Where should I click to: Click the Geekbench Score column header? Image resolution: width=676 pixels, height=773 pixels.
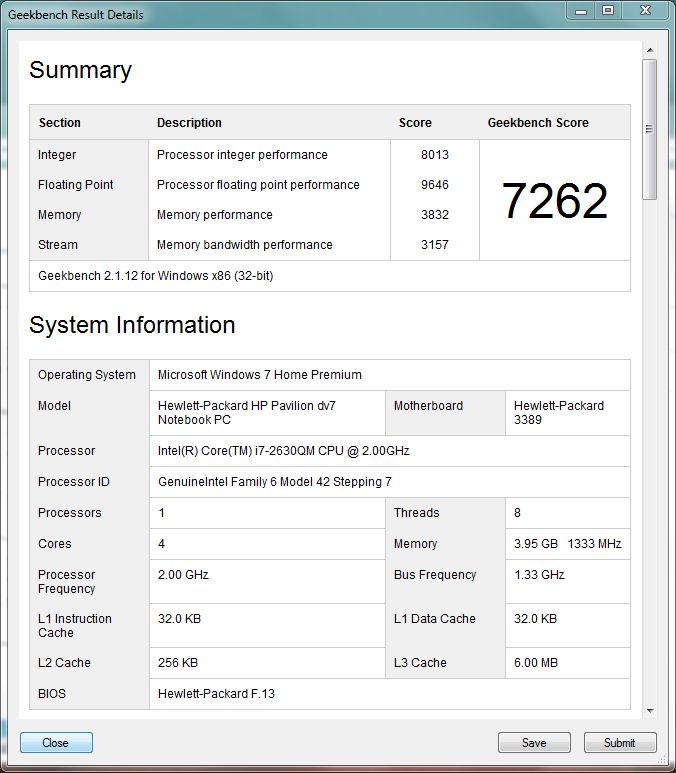point(538,123)
